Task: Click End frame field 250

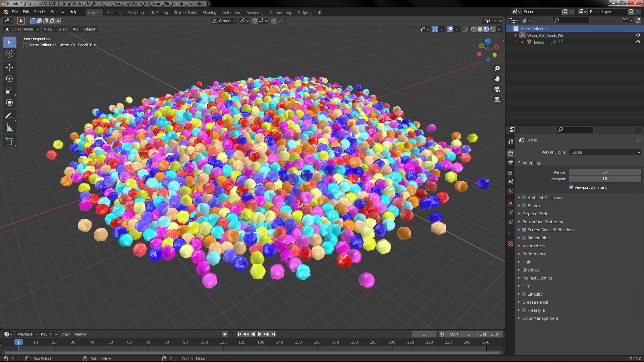Action: pyautogui.click(x=489, y=334)
